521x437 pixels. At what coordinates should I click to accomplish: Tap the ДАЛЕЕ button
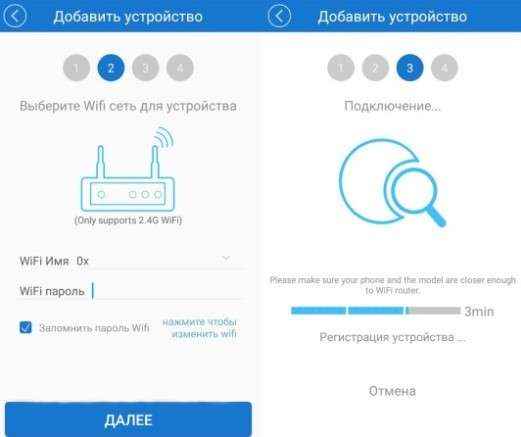tap(128, 420)
